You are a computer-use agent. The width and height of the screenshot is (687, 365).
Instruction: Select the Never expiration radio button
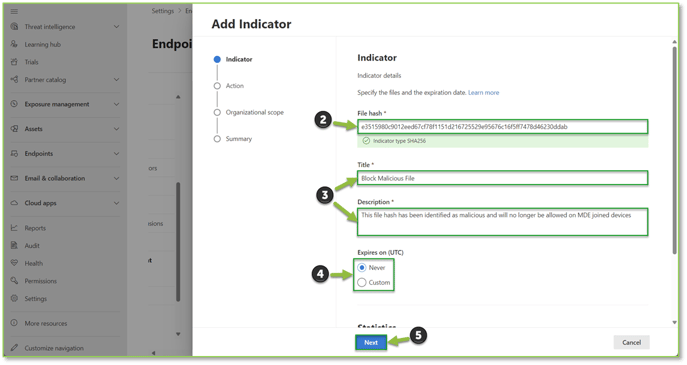[361, 267]
